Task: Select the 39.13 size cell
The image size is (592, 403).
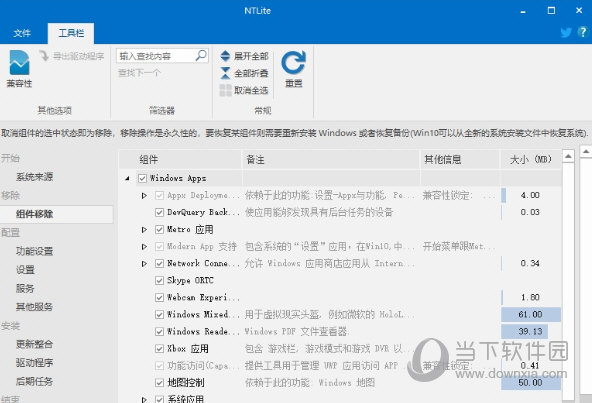Action: click(x=530, y=331)
